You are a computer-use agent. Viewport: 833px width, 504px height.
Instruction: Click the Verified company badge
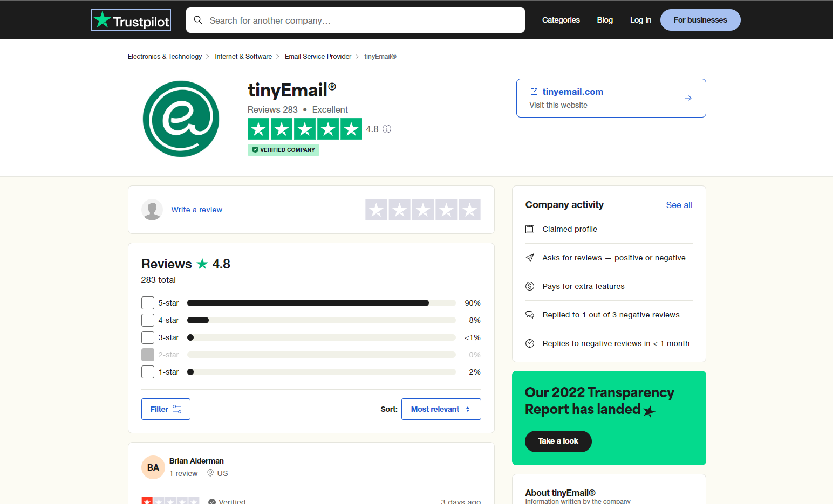coord(283,150)
